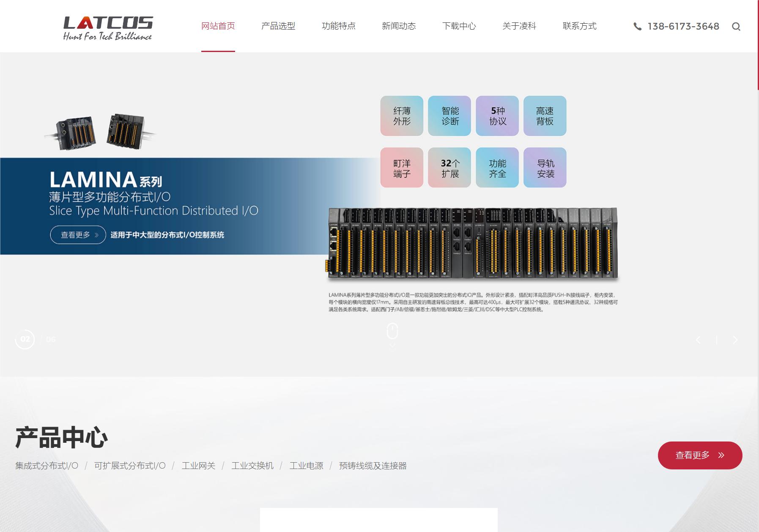Viewport: 759px width, 532px height.
Task: Click the red page scrollbar thumb
Action: coord(758,45)
